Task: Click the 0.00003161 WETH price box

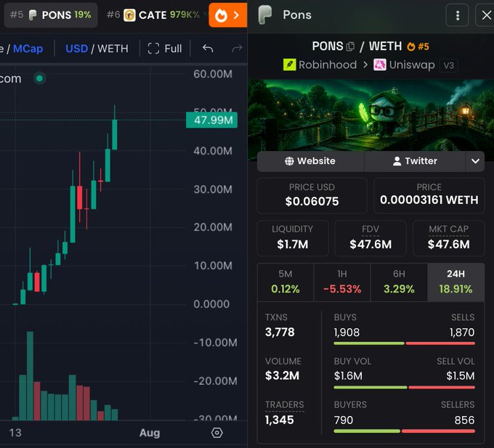Action: point(429,195)
